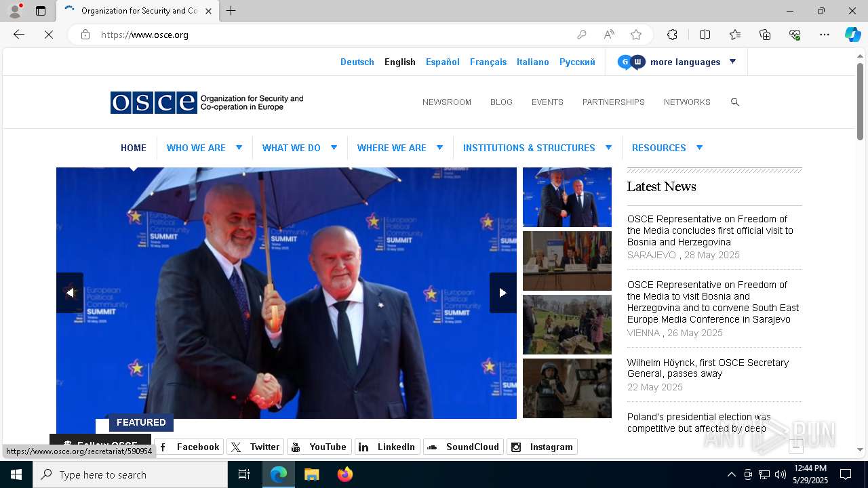Open OSCE LinkedIn page

coord(387,447)
